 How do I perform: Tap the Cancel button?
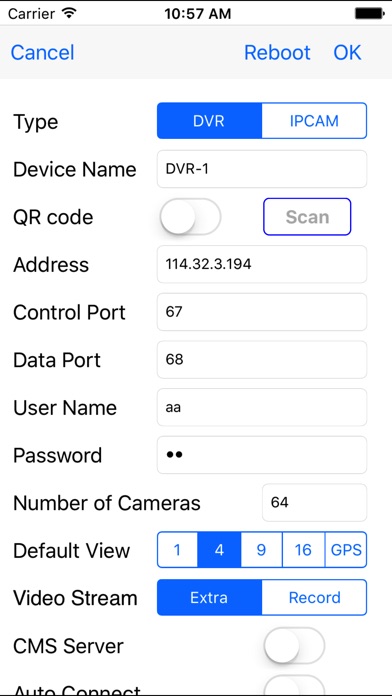point(43,52)
